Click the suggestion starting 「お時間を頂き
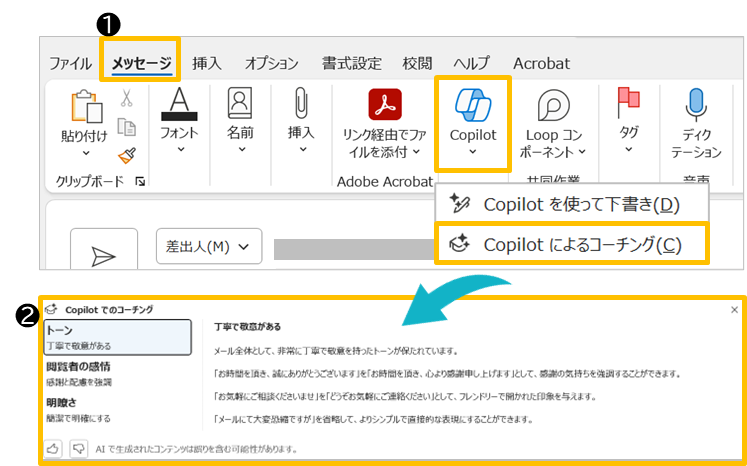This screenshot has width=747, height=466. 447,374
